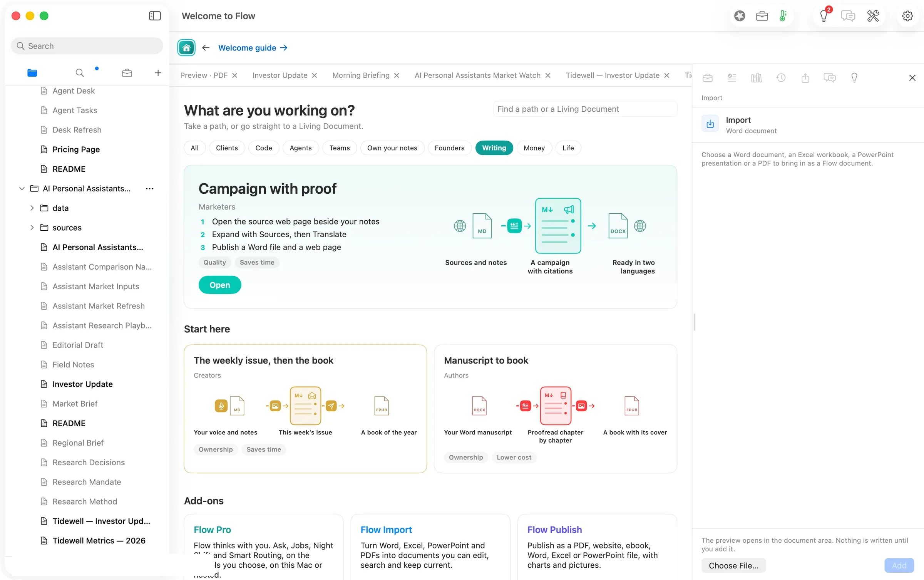Open the library books icon in right panel
The height and width of the screenshot is (580, 924).
coord(756,78)
